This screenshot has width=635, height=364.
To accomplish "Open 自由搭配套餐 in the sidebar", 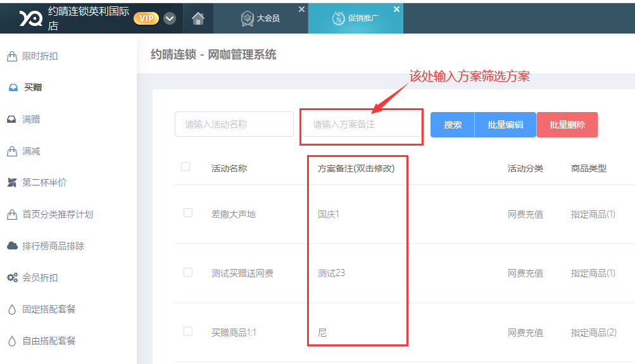I will 49,341.
